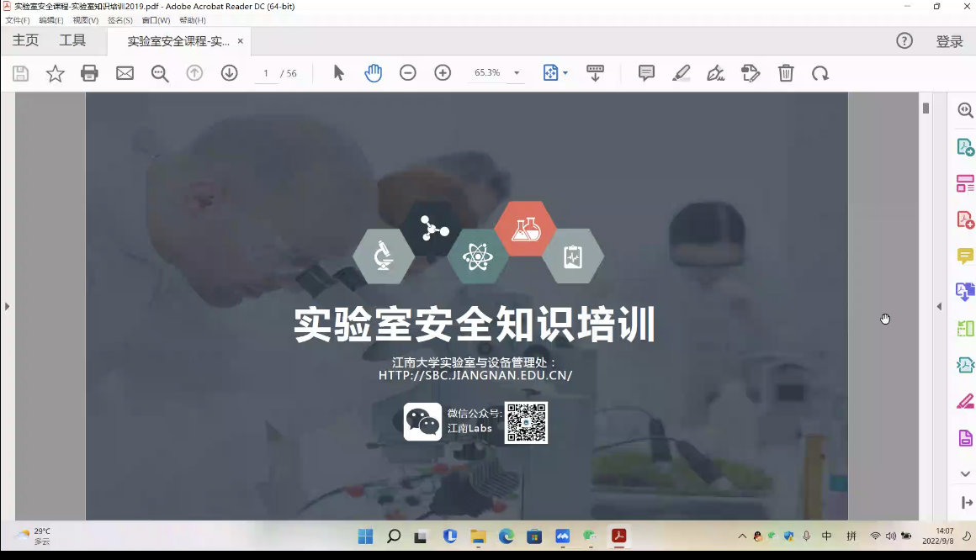
Task: Click the page number input field
Action: (266, 73)
